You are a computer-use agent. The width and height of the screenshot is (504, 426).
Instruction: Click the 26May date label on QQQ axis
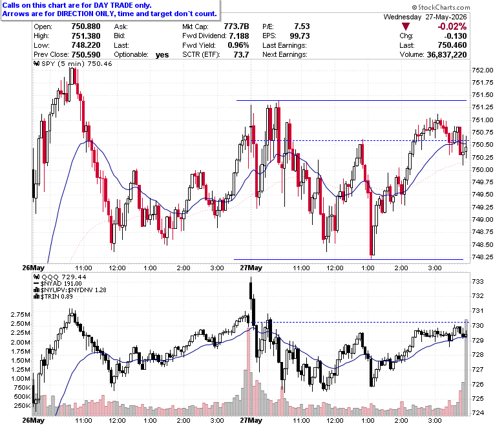pos(34,420)
